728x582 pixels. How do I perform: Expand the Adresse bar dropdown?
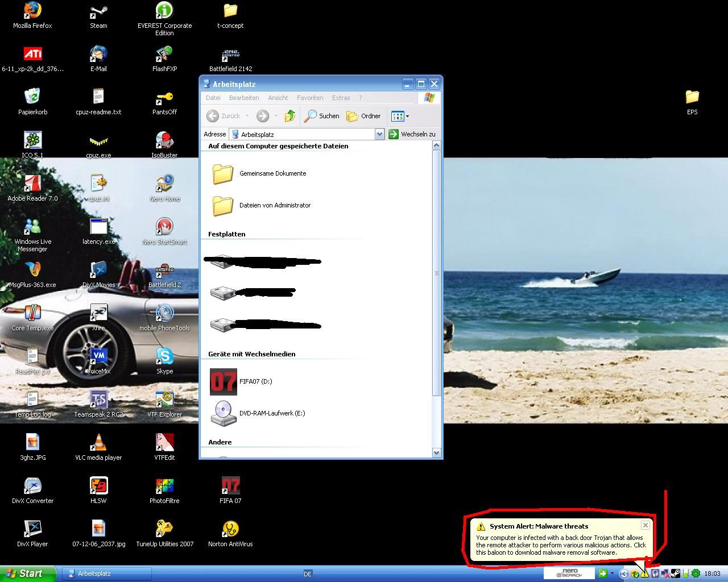[x=379, y=134]
